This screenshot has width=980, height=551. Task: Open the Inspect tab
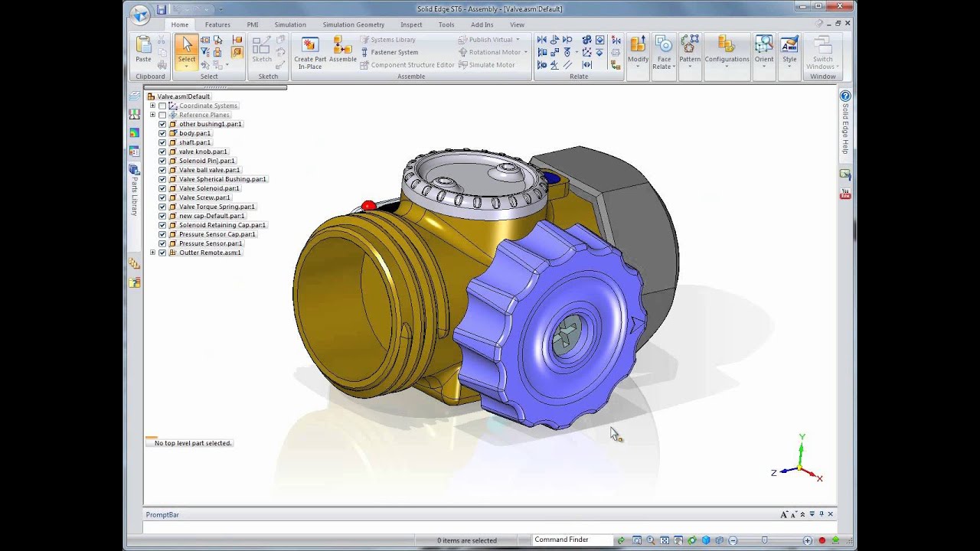point(411,24)
